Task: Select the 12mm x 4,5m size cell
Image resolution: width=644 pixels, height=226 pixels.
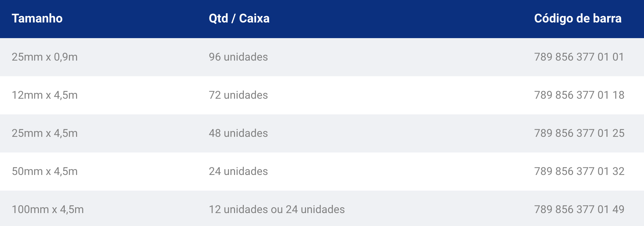Action: pos(45,95)
